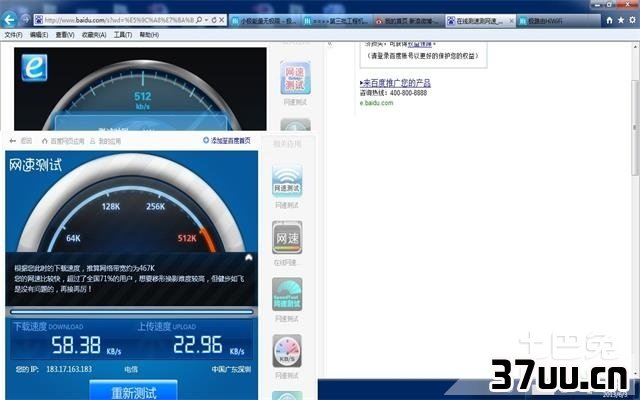
Task: Click the 网速测试 title in the blue panel
Action: coord(36,165)
